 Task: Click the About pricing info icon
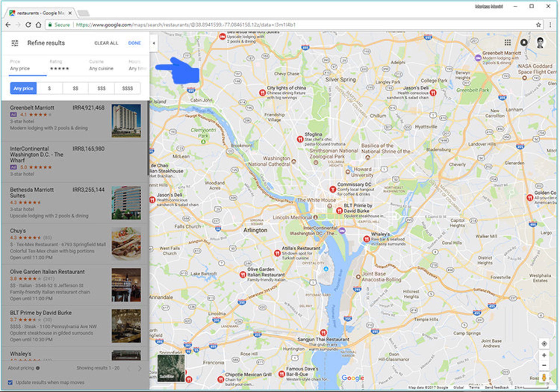click(x=38, y=368)
